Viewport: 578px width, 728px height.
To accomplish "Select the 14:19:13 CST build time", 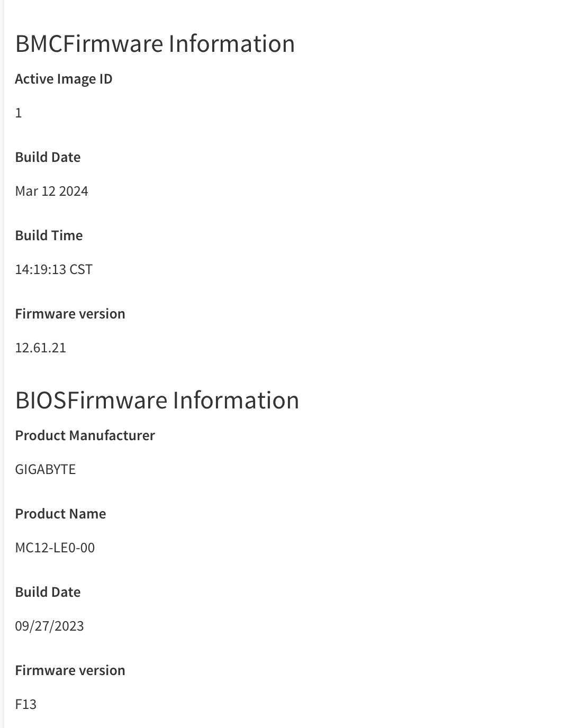I will pos(54,269).
